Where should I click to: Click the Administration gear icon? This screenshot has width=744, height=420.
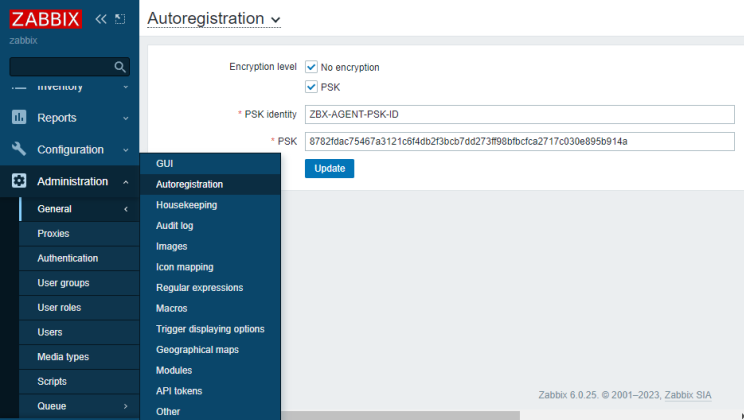(x=19, y=182)
